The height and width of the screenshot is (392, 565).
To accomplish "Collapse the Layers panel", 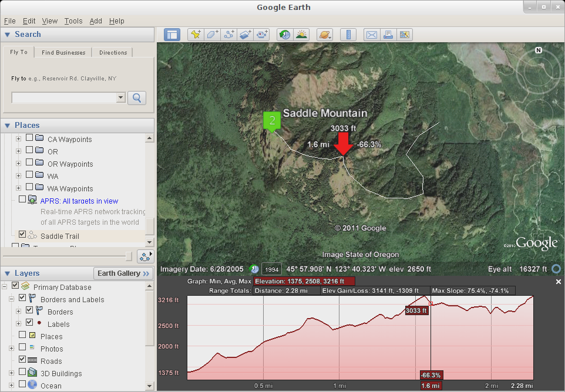I will click(x=7, y=273).
